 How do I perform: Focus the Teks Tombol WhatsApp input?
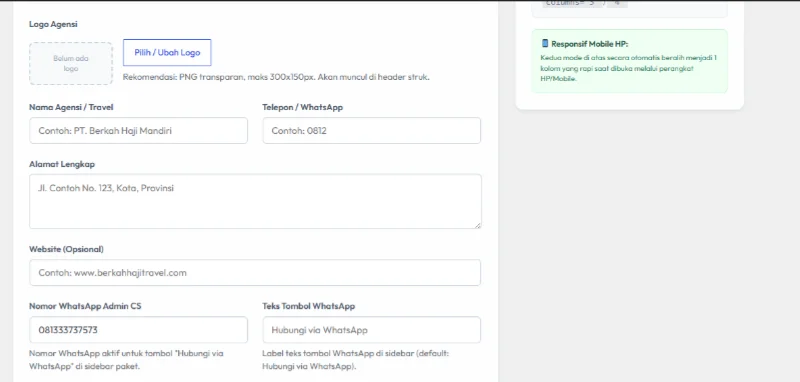(371, 329)
